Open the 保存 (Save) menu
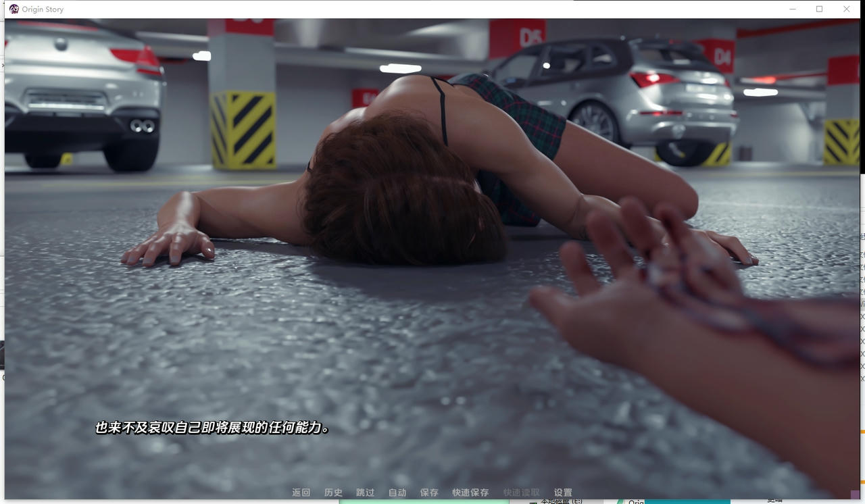 point(429,492)
